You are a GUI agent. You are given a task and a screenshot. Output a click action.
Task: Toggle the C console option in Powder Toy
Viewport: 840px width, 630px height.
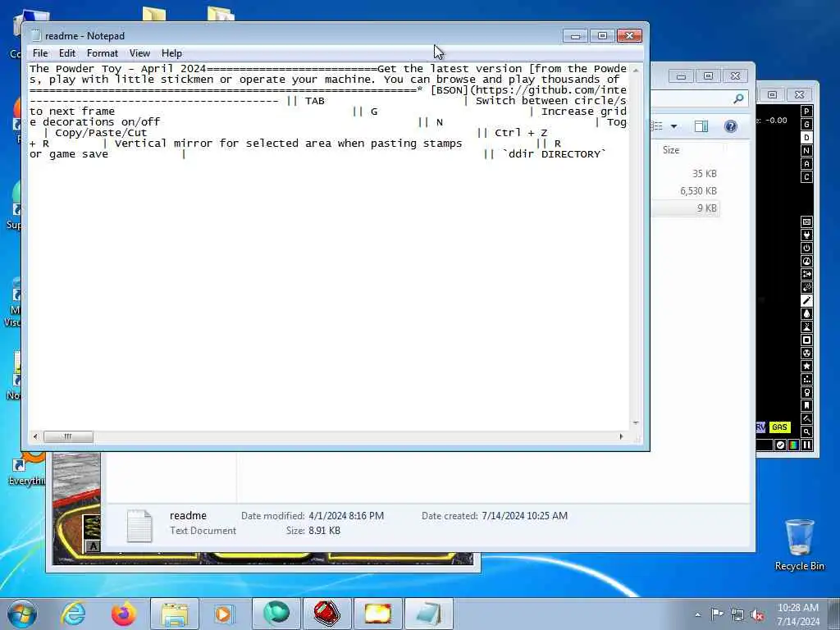(806, 177)
